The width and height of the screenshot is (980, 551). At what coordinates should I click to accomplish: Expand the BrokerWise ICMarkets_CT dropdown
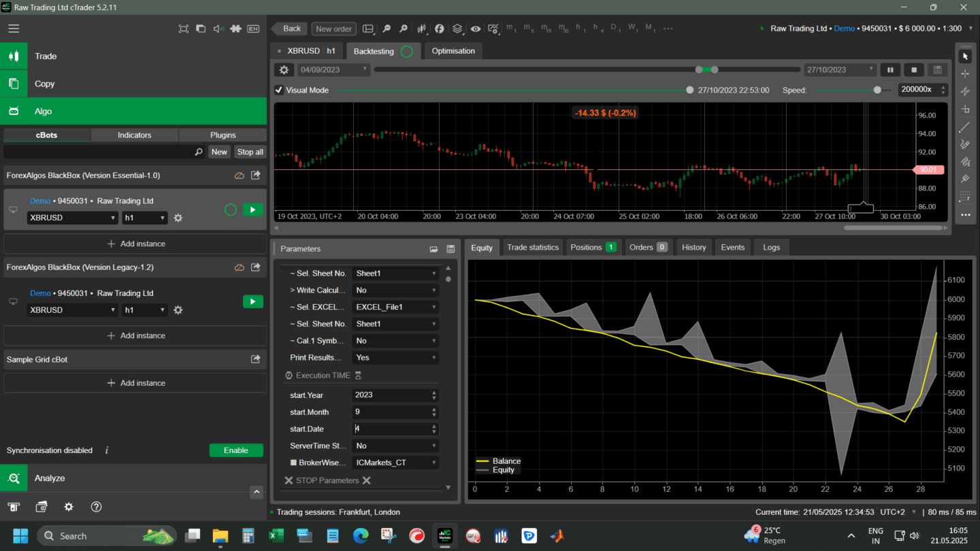point(395,463)
